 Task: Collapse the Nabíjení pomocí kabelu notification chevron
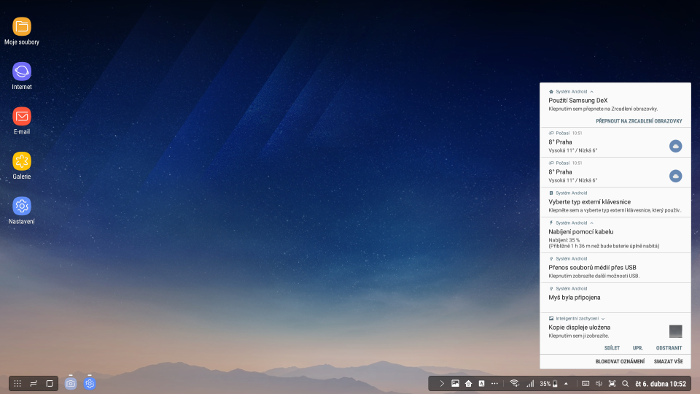tap(592, 223)
